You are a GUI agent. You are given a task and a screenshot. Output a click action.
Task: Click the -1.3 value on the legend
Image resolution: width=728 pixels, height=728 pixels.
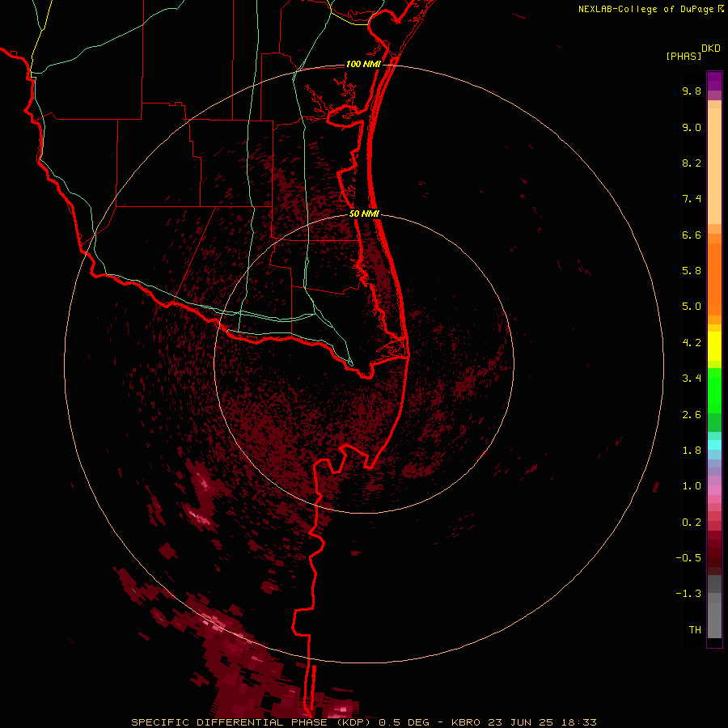[x=688, y=594]
